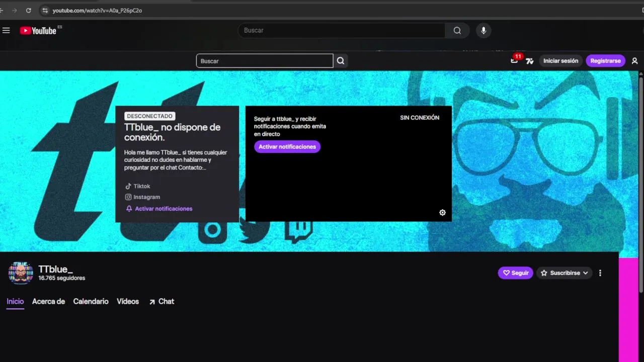Image resolution: width=644 pixels, height=362 pixels.
Task: Click "TTblue_ no dispone de conexión" heading
Action: coord(173,132)
